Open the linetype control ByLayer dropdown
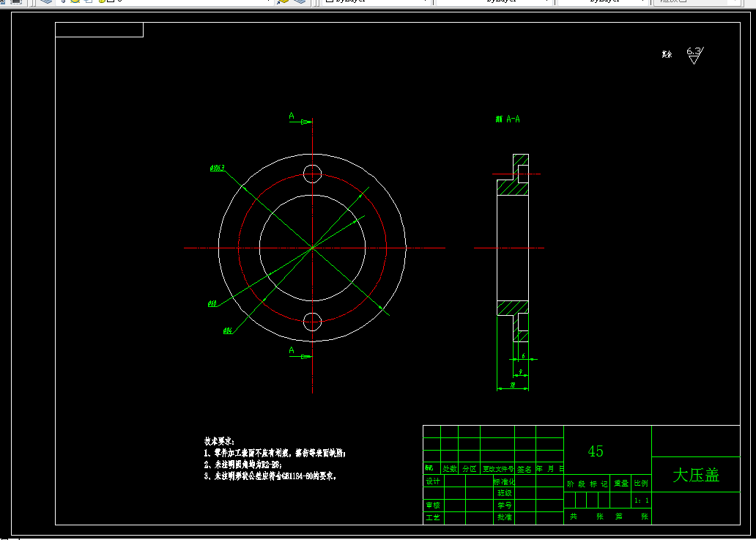Image resolution: width=756 pixels, height=540 pixels. (494, 1)
